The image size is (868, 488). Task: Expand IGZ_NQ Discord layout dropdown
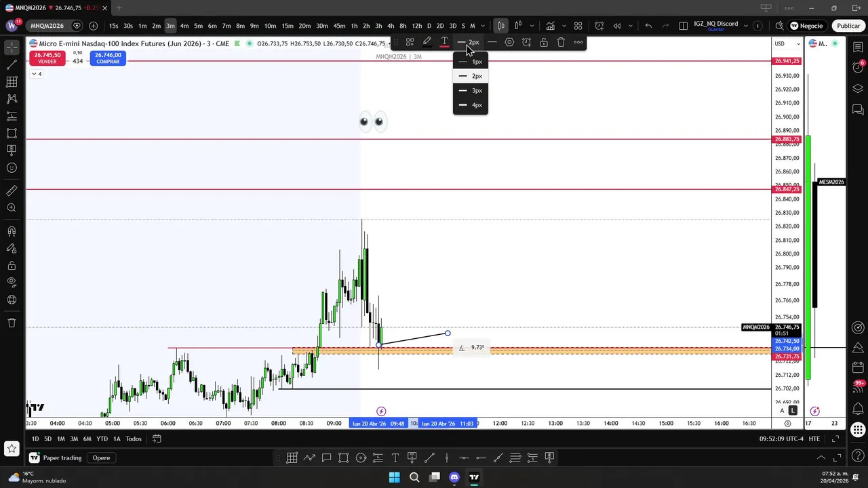[x=746, y=26]
